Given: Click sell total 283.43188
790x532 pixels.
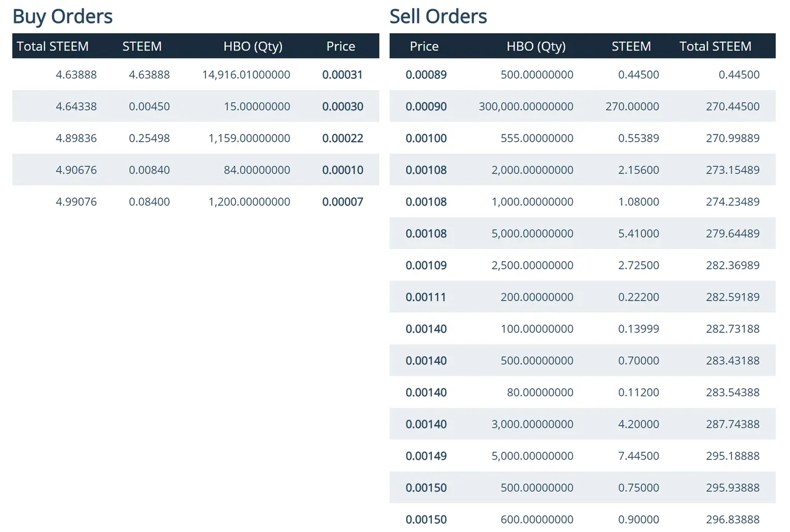Looking at the screenshot, I should (733, 361).
